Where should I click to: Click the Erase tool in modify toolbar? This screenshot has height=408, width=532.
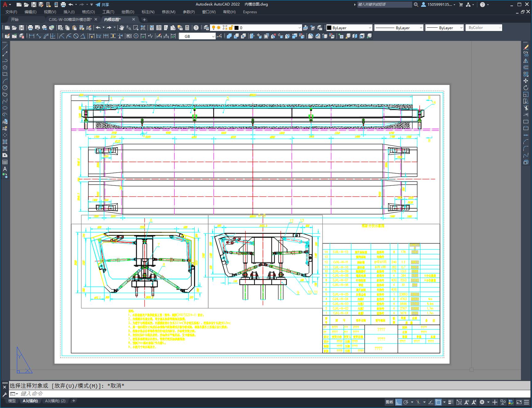(x=526, y=47)
